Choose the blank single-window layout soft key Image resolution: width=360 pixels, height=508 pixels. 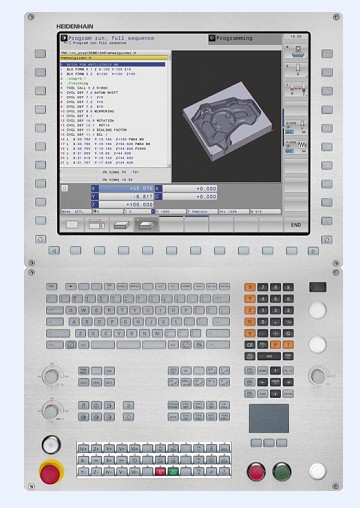click(x=72, y=225)
